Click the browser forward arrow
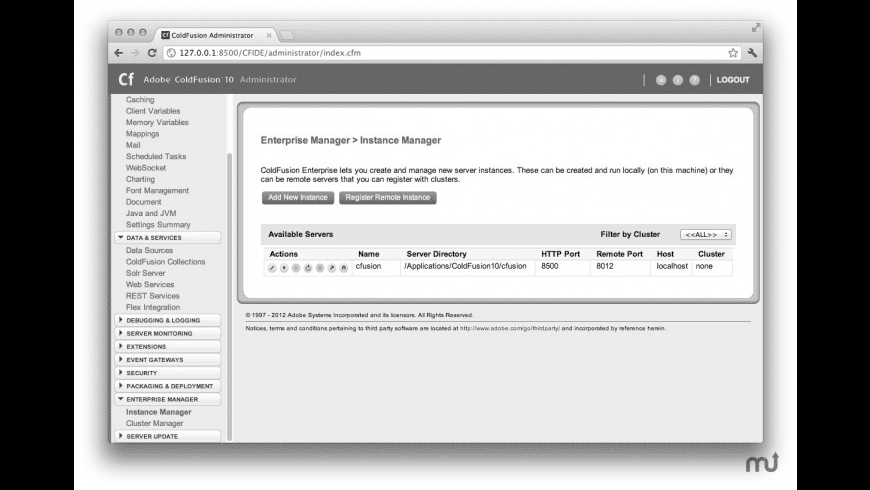This screenshot has height=490, width=870. [135, 53]
